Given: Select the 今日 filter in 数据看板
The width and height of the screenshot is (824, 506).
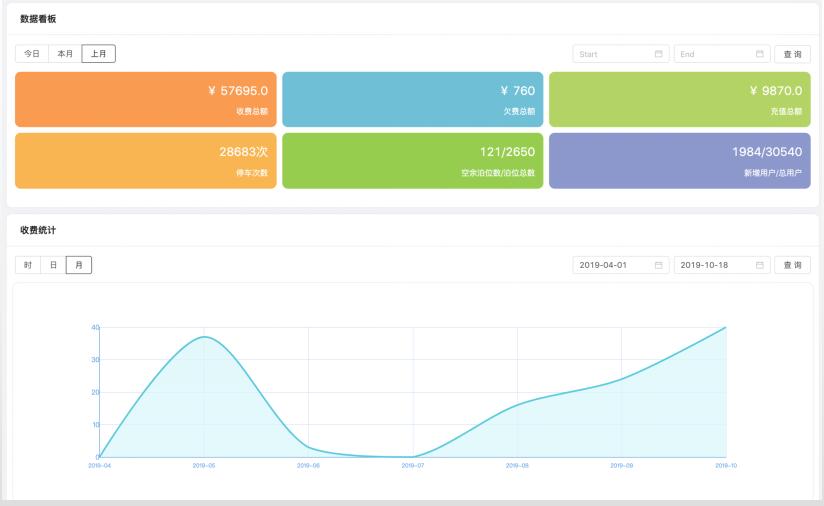Looking at the screenshot, I should 32,54.
